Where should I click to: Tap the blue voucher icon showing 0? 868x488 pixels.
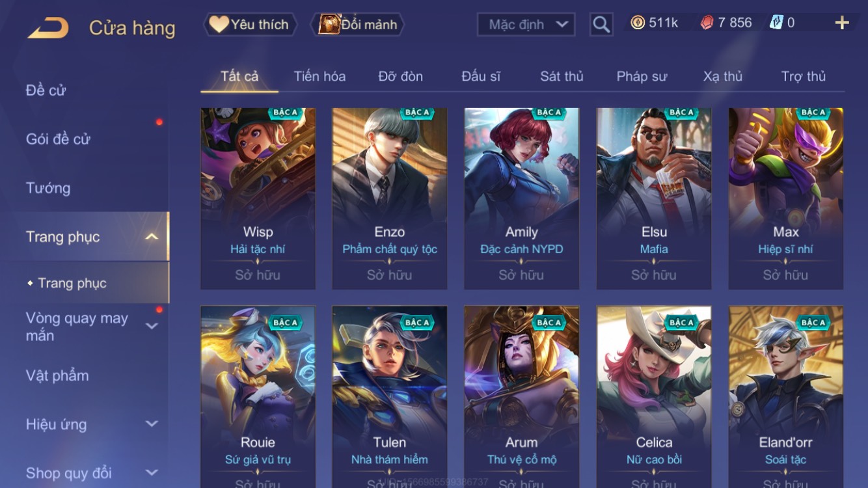pyautogui.click(x=776, y=23)
